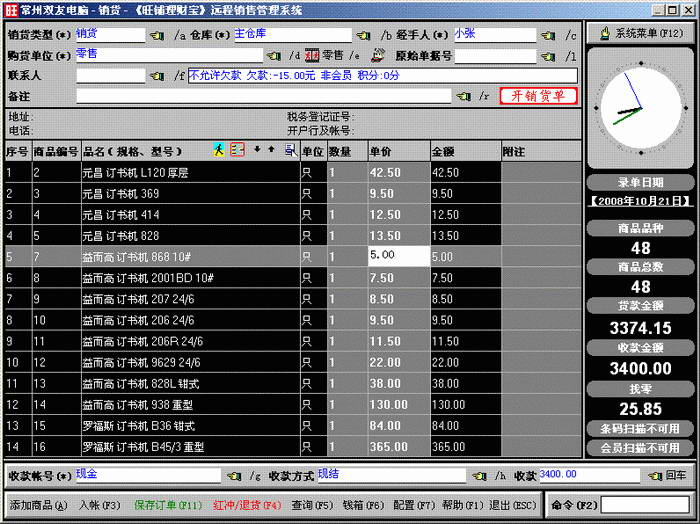This screenshot has width=700, height=524.
Task: Click the 会员扫描不可用 status button
Action: tap(640, 448)
